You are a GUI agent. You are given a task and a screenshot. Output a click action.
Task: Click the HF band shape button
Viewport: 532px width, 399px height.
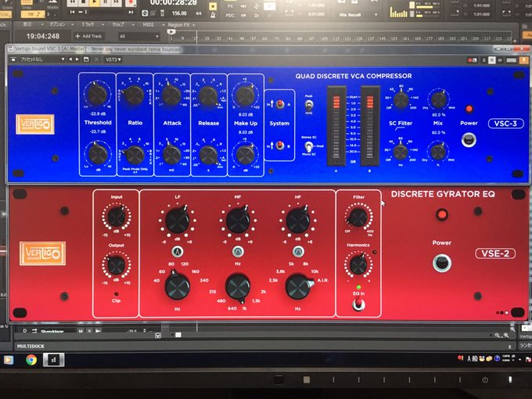pyautogui.click(x=298, y=251)
